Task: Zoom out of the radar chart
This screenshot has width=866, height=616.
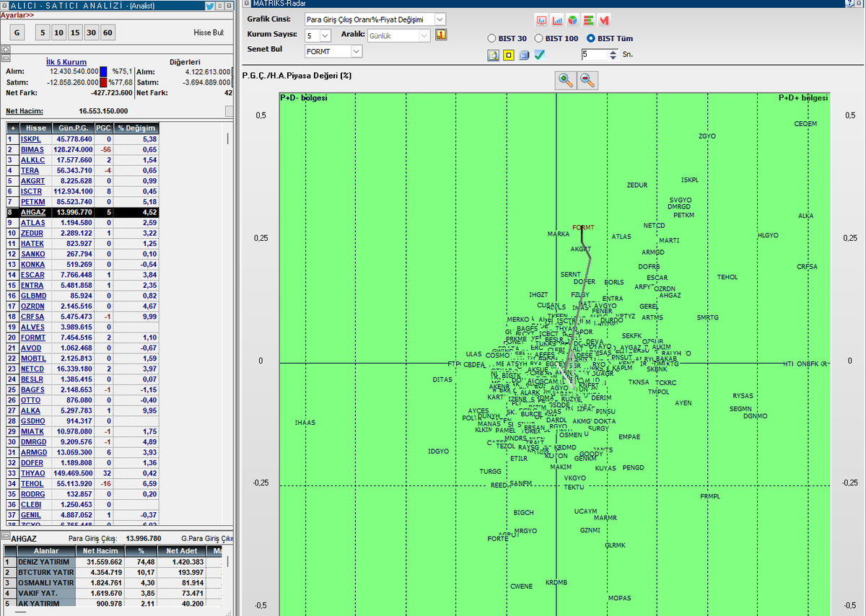Action: pos(588,81)
